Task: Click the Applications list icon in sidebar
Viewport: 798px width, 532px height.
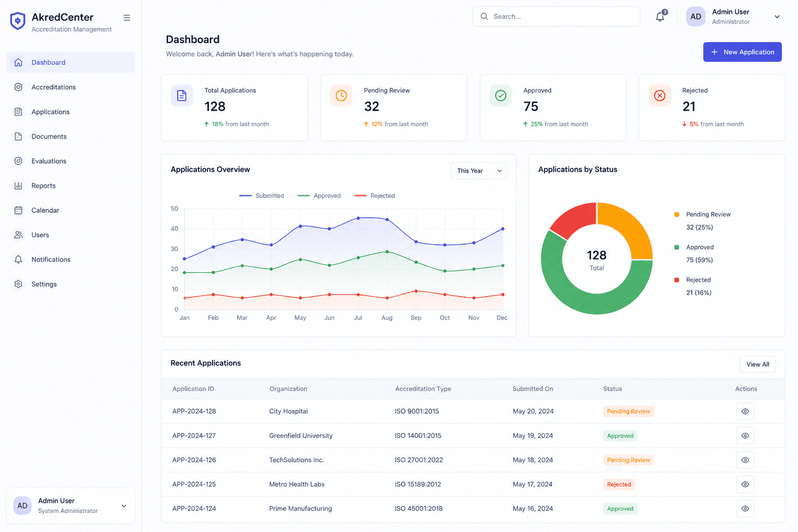Action: tap(18, 112)
